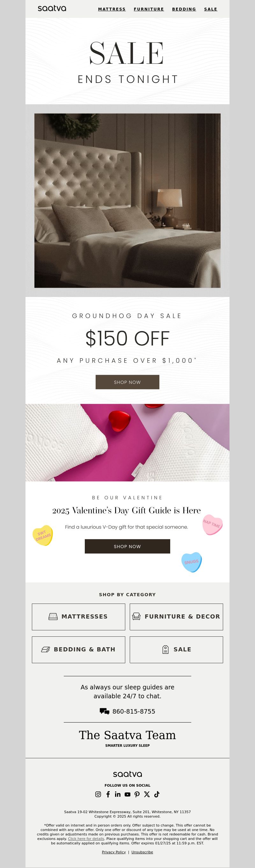Click the chat bubbles phone icon

105,711
